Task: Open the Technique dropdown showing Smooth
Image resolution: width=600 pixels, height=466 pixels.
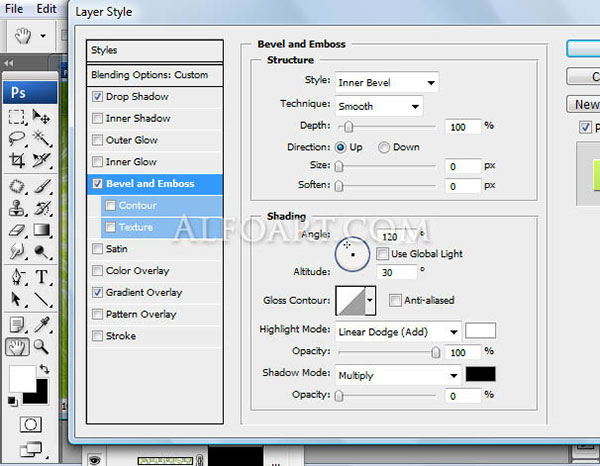Action: pos(379,106)
